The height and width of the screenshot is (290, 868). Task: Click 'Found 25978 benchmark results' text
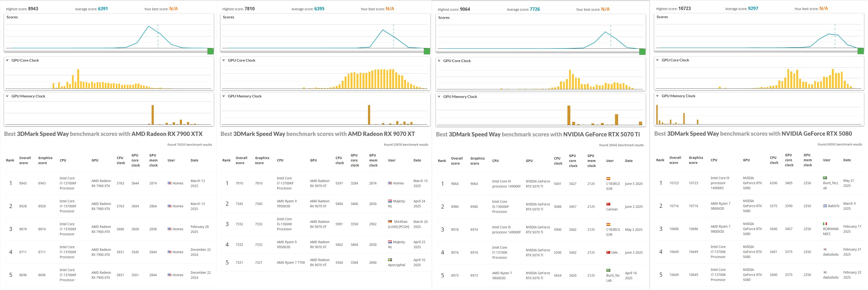point(406,145)
